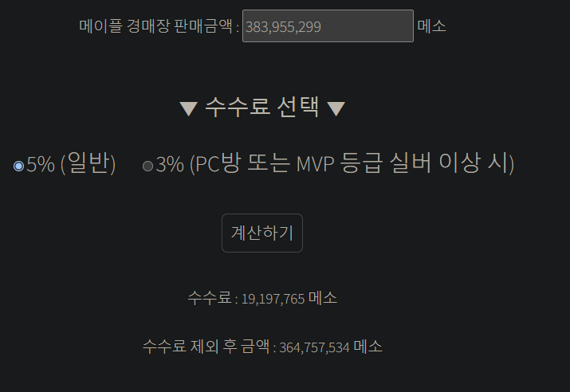Click 메소 after the 19,197,765 fee
The width and height of the screenshot is (570, 392).
[323, 298]
